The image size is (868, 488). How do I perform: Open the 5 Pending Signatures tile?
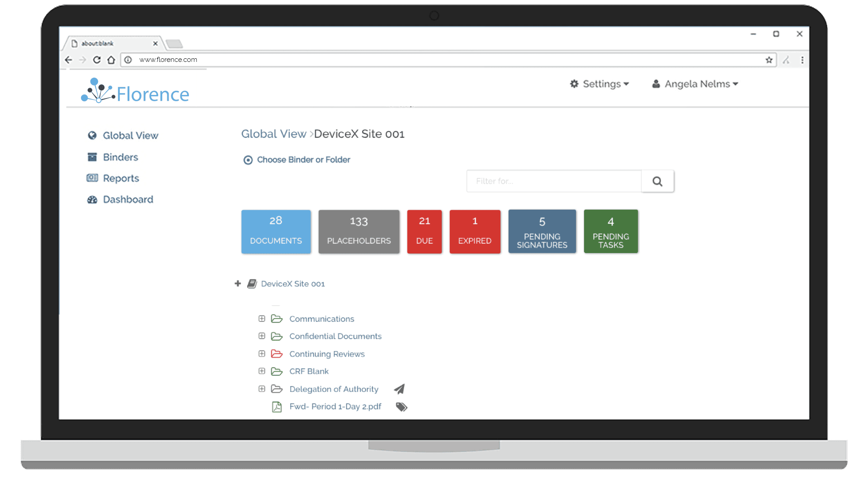(542, 231)
